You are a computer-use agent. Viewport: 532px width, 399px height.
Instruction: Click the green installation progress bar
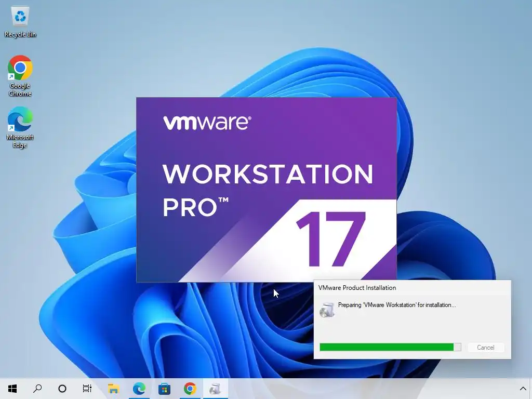(390, 347)
